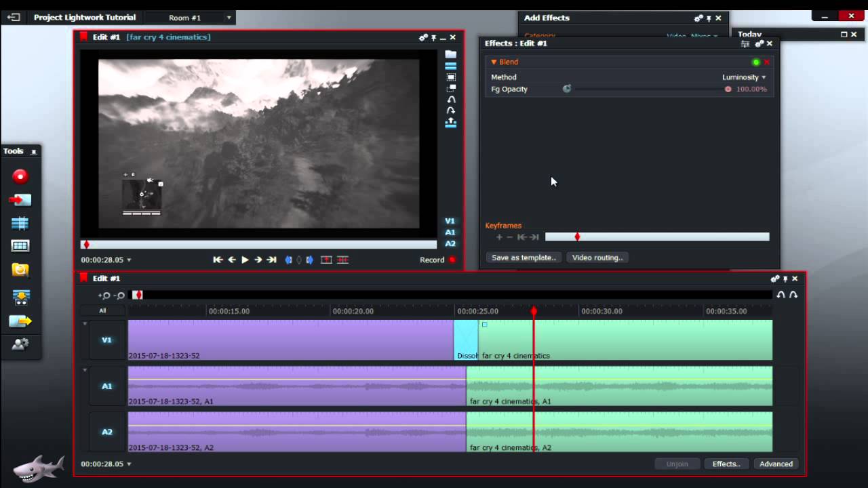Exit project via the back arrow icon

click(14, 18)
